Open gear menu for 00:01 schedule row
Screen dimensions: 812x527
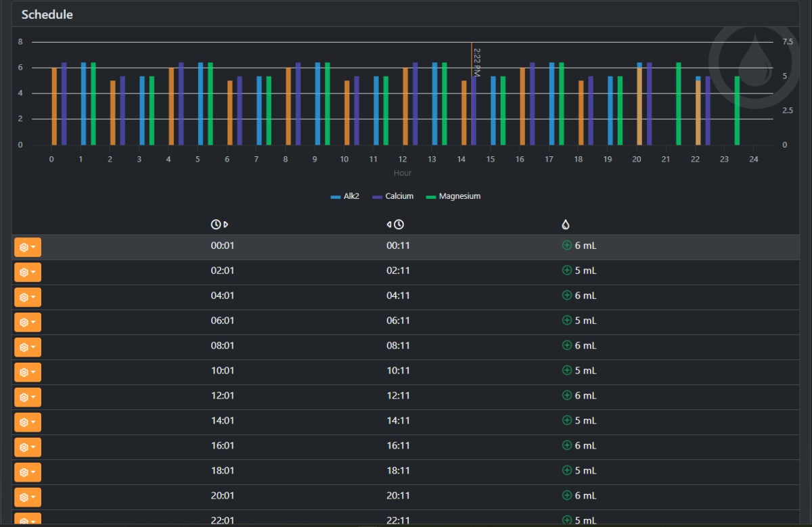click(28, 248)
